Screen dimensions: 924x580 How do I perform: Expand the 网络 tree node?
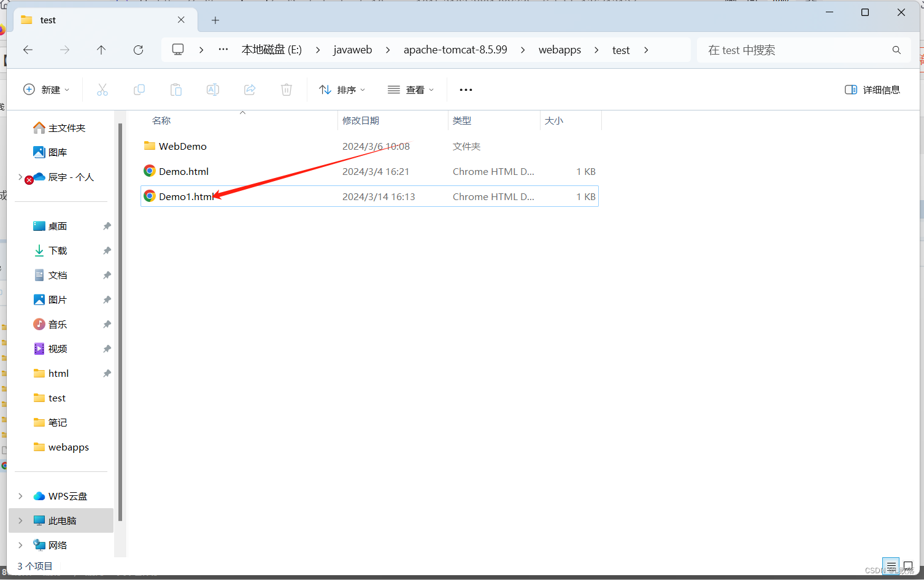click(x=20, y=545)
